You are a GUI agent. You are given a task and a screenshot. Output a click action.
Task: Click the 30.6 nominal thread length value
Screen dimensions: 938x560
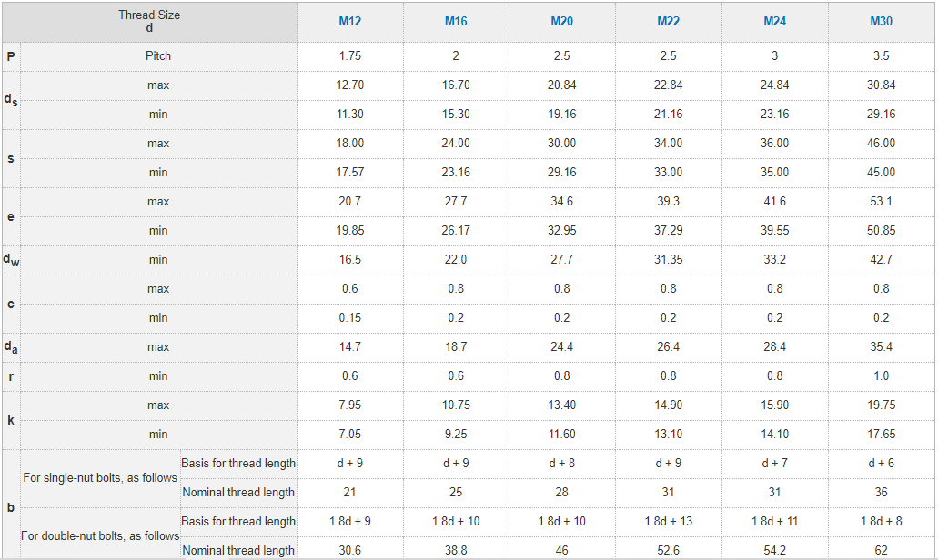click(350, 550)
